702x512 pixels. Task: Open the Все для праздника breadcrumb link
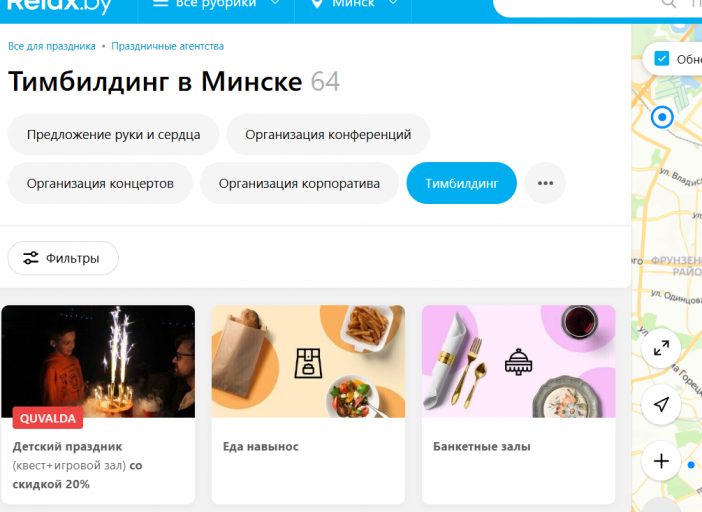coord(52,46)
